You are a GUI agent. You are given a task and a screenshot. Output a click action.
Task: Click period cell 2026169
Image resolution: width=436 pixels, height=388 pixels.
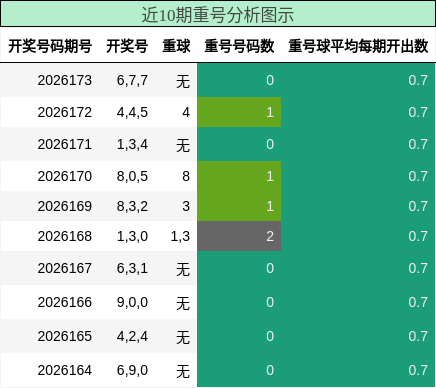click(x=65, y=206)
